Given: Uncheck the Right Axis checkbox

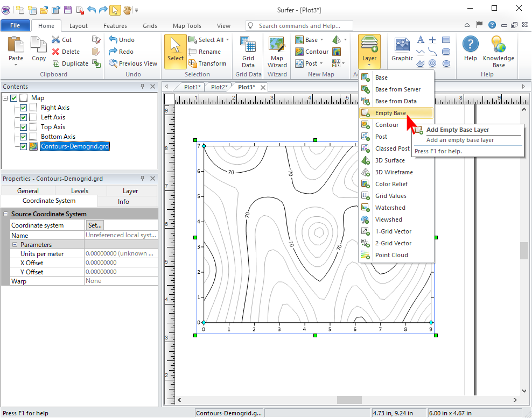Looking at the screenshot, I should 24,108.
